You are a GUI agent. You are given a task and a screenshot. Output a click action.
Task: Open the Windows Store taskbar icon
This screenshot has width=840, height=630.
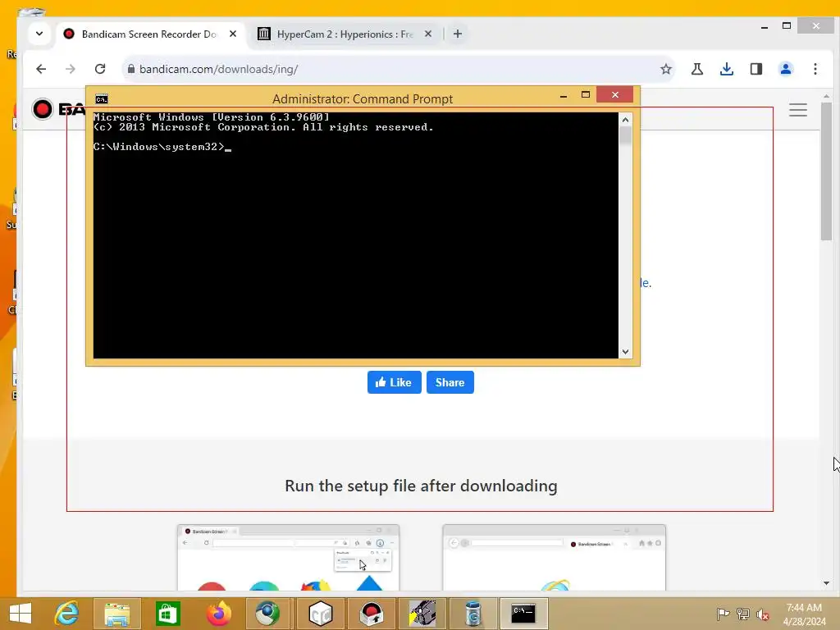click(x=167, y=614)
